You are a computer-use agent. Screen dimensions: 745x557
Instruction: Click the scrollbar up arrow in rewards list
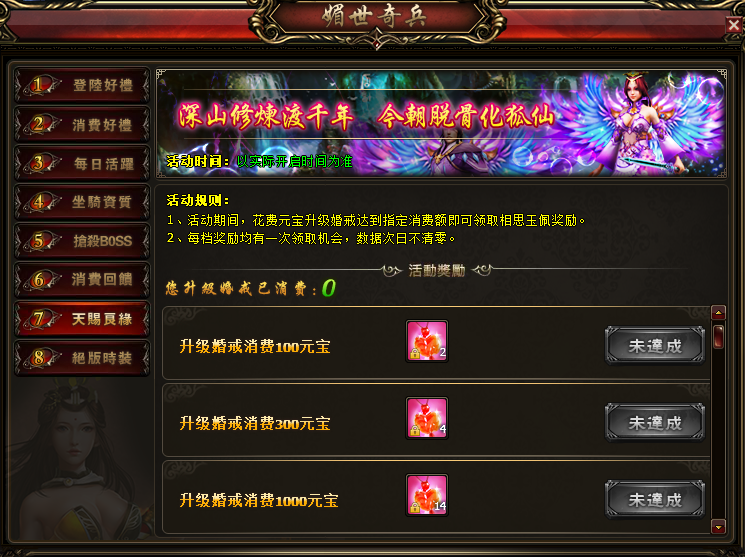pos(718,313)
